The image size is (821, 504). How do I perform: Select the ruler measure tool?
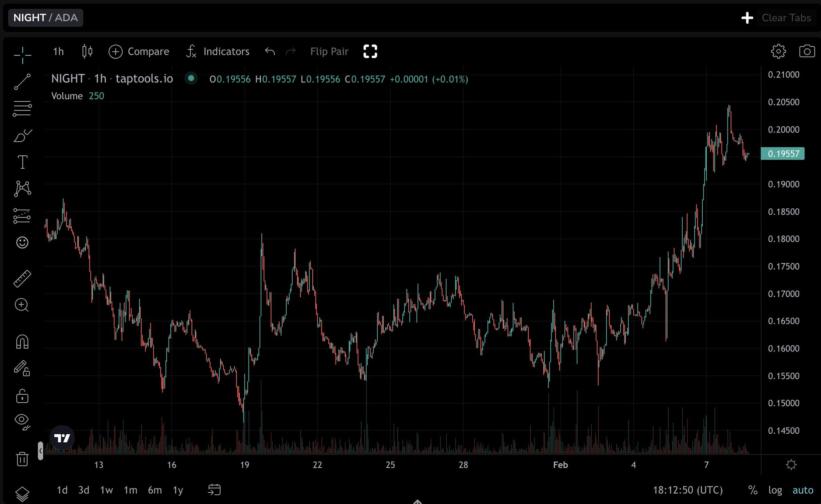point(22,278)
